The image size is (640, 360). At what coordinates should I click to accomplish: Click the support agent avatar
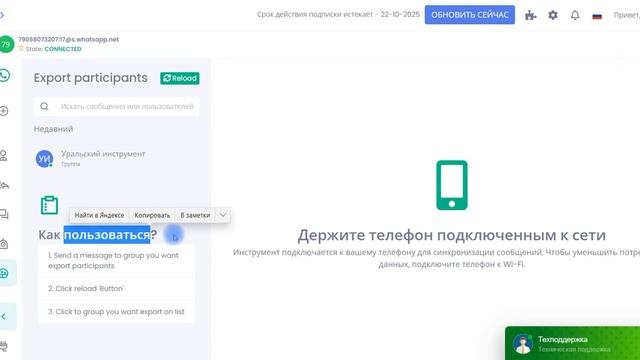coord(523,344)
